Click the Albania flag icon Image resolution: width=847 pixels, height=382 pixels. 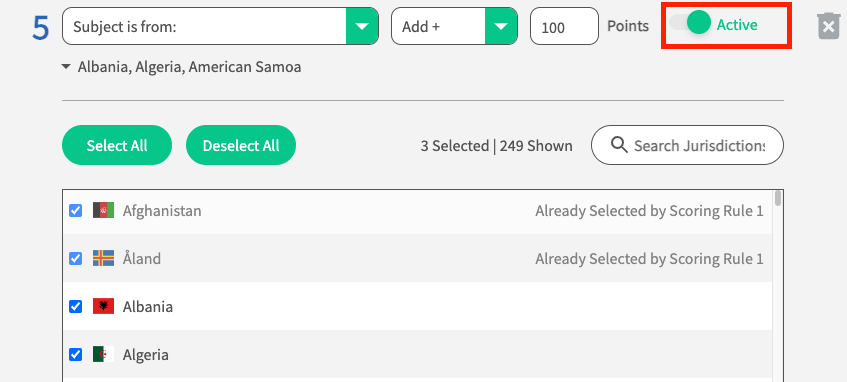pos(103,306)
